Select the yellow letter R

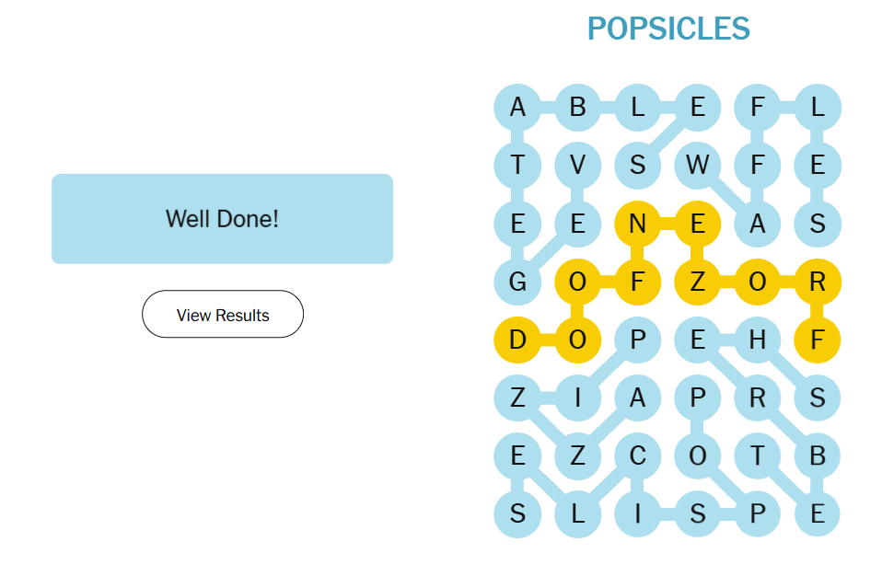click(817, 282)
